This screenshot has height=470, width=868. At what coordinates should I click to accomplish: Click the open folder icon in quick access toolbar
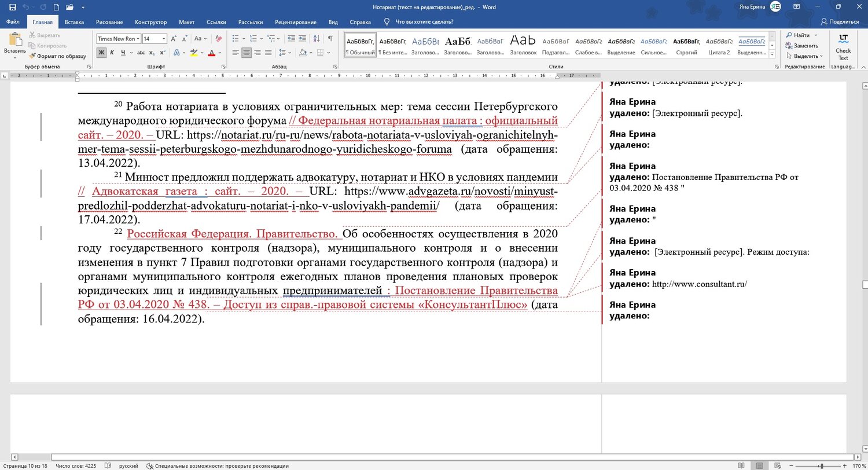(x=69, y=7)
